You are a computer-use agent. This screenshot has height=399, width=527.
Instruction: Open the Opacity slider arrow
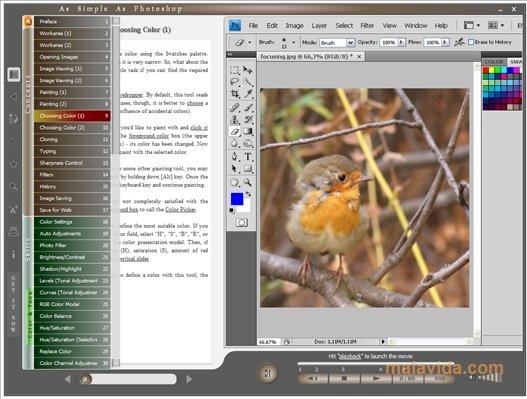401,42
